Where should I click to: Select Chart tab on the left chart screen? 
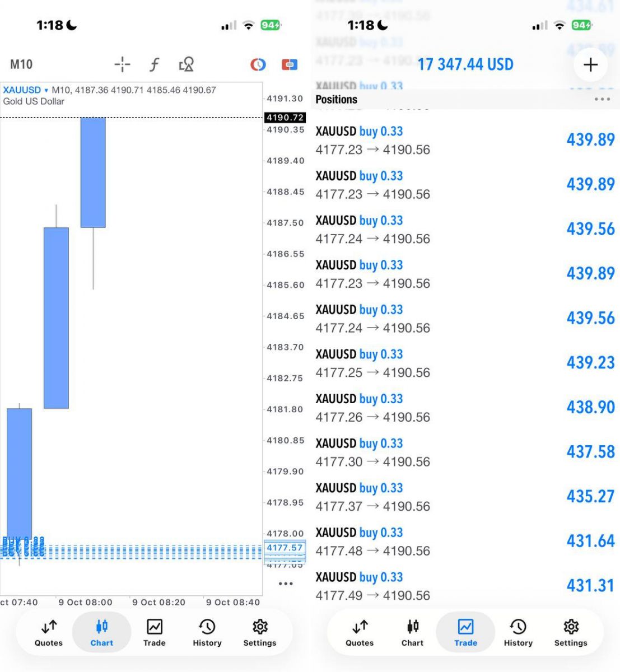tap(102, 632)
